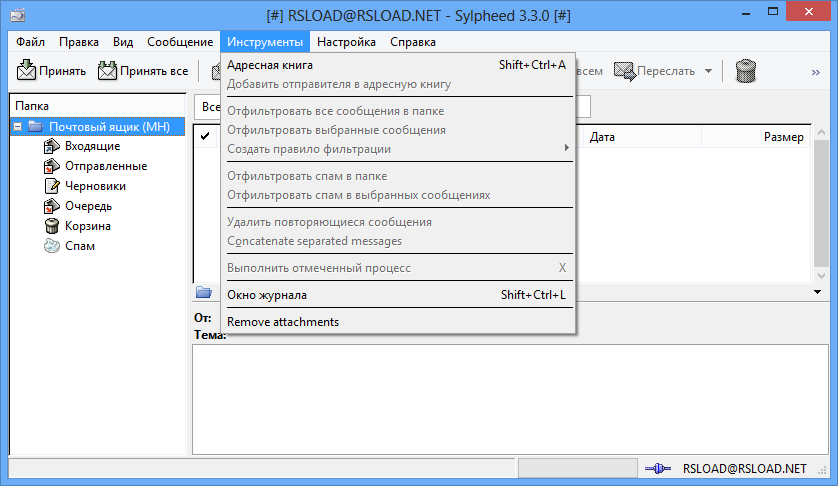838x486 pixels.
Task: Click the Спам junk folder icon
Action: coord(51,246)
